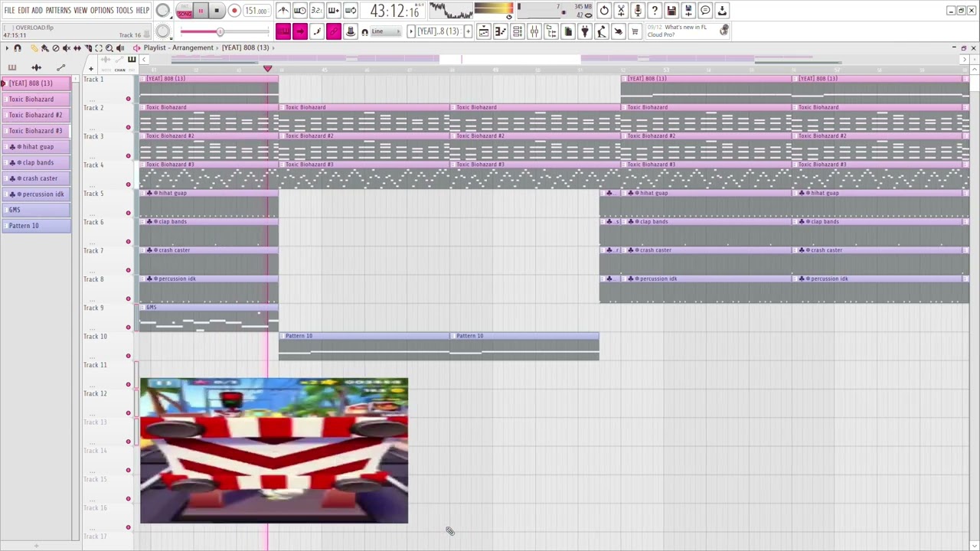Open the HELP menu

pyautogui.click(x=142, y=11)
